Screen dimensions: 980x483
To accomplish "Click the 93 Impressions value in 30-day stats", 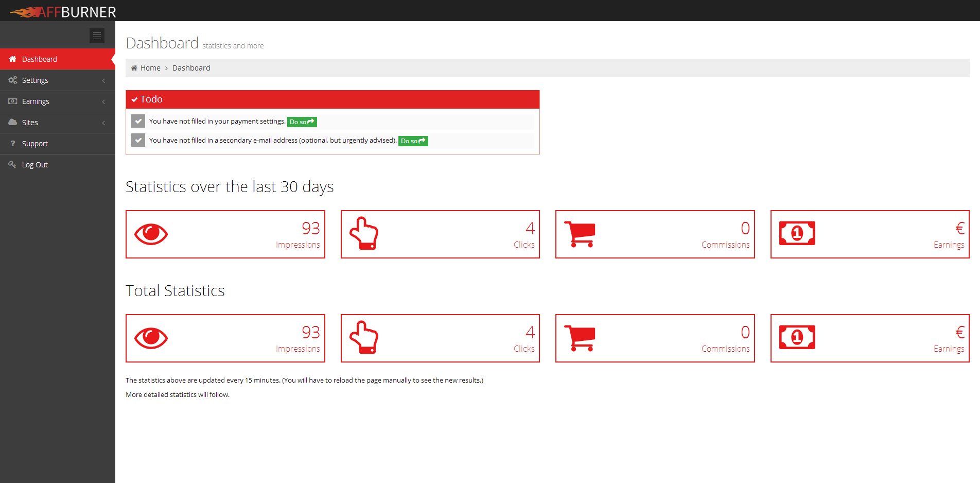I will (310, 228).
